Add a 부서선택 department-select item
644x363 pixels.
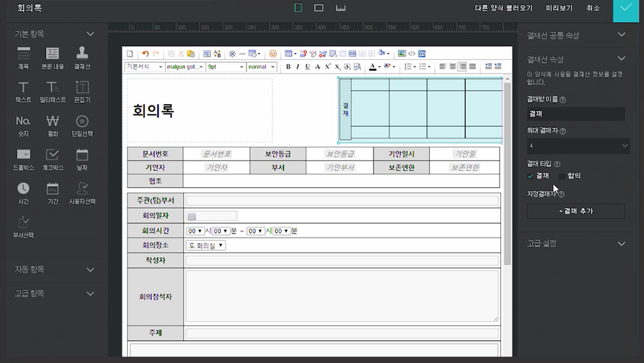tap(23, 227)
